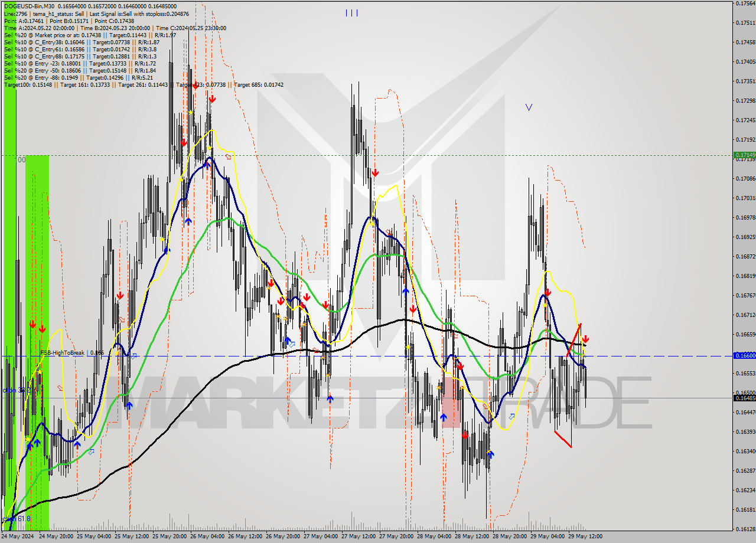Click the 0.17031 price axis label
The image size is (756, 543).
tap(745, 198)
